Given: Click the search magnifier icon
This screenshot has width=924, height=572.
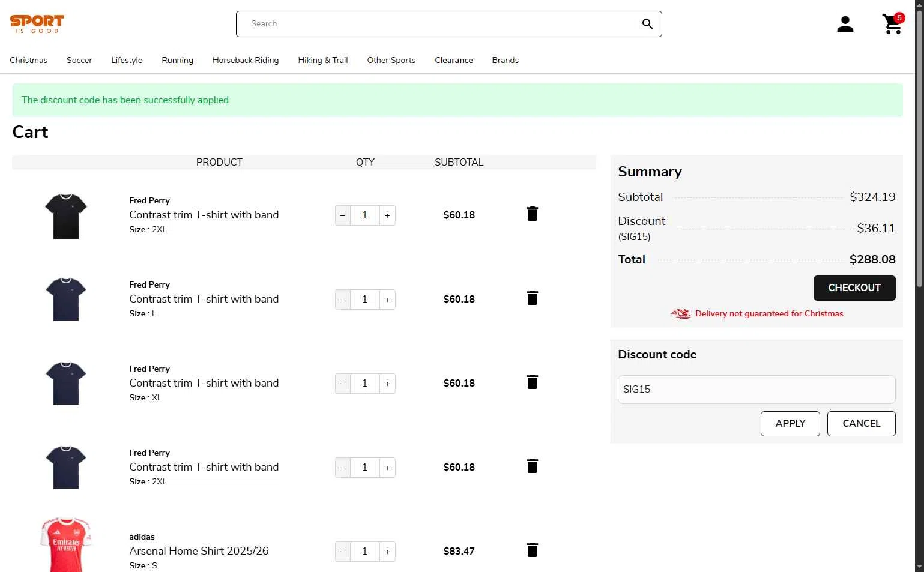Looking at the screenshot, I should (x=647, y=24).
